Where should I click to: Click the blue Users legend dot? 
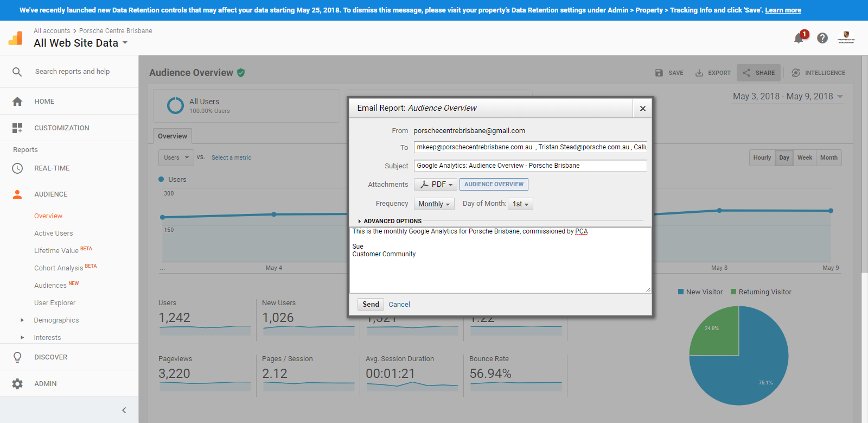click(x=161, y=179)
